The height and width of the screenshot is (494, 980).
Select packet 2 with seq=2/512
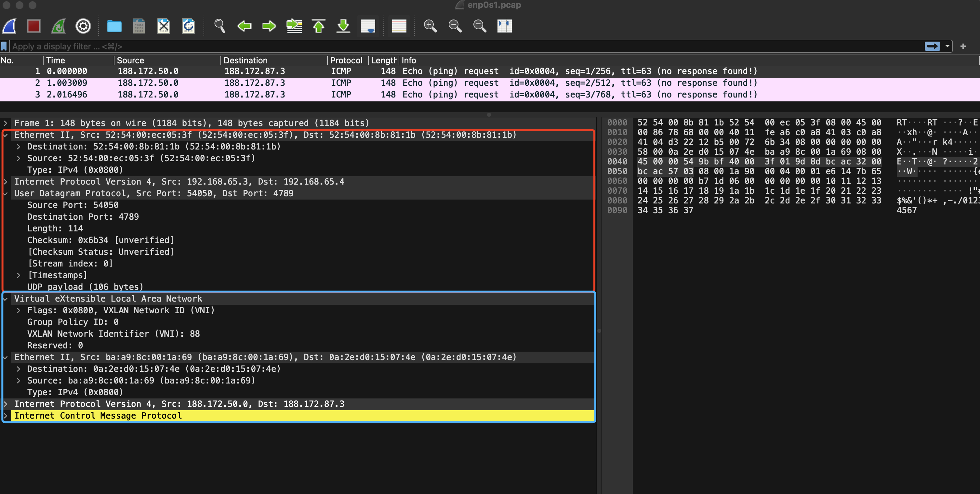point(490,83)
